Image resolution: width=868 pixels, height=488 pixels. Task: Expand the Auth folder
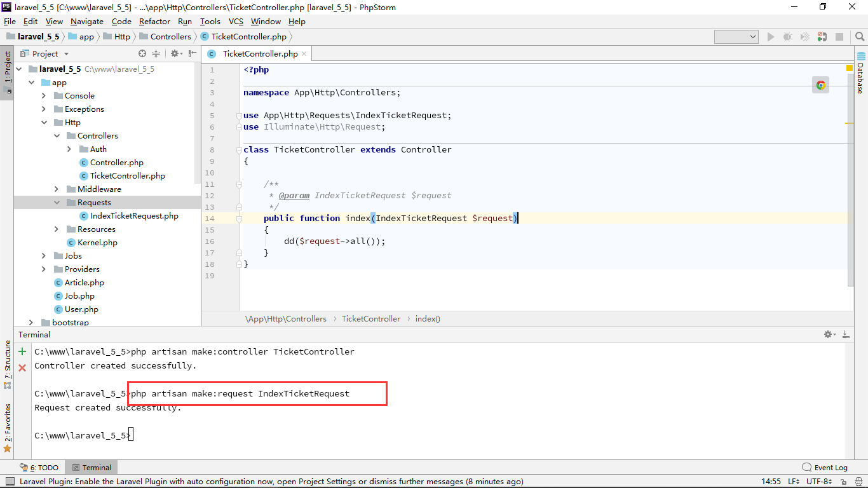[x=69, y=149]
